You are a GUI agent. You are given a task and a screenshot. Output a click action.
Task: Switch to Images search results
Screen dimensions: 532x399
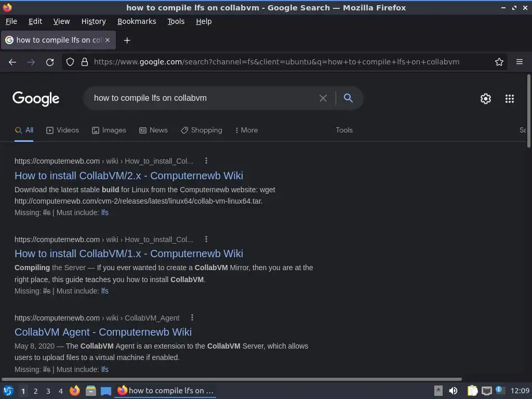pos(109,130)
